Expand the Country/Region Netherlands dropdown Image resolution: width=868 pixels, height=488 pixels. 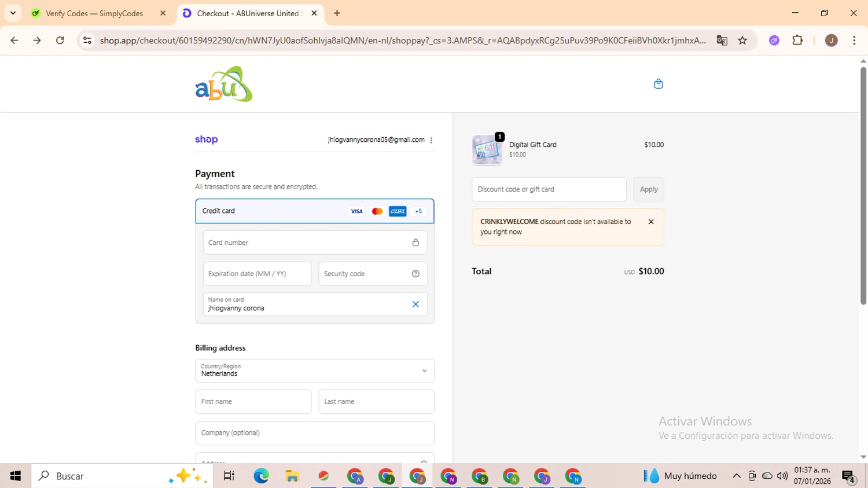click(315, 370)
